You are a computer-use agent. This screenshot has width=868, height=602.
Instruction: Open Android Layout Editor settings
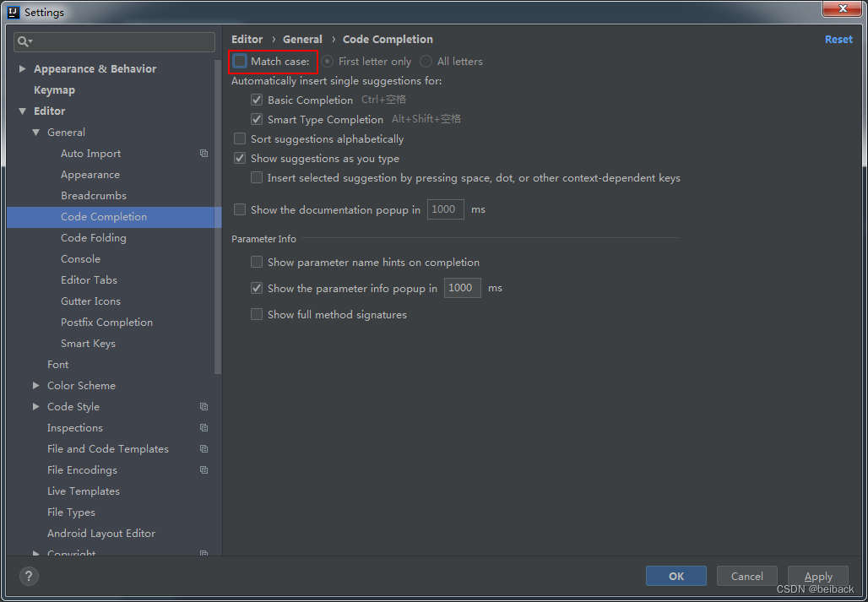point(101,534)
